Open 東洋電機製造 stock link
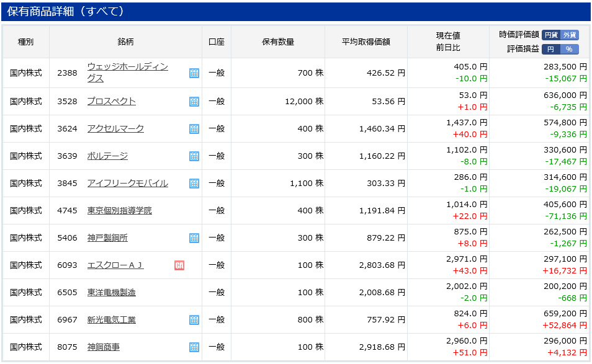 (x=111, y=292)
